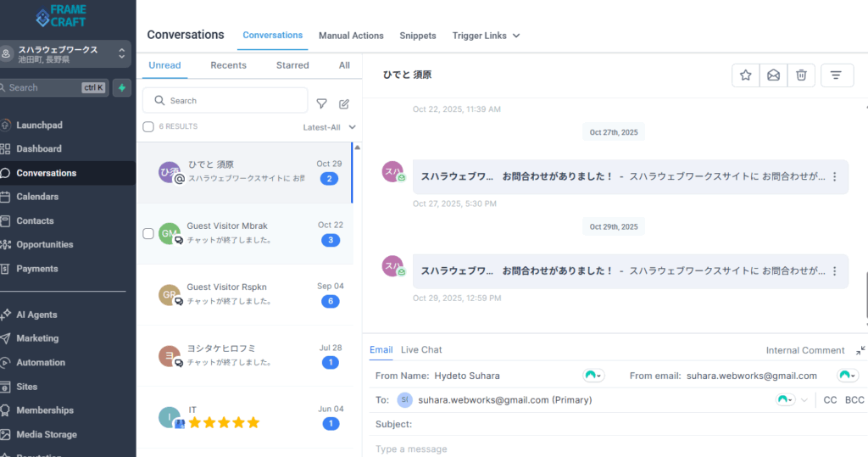Check the Guest Visitor Mbrak conversation checkbox
868x457 pixels.
tap(148, 233)
